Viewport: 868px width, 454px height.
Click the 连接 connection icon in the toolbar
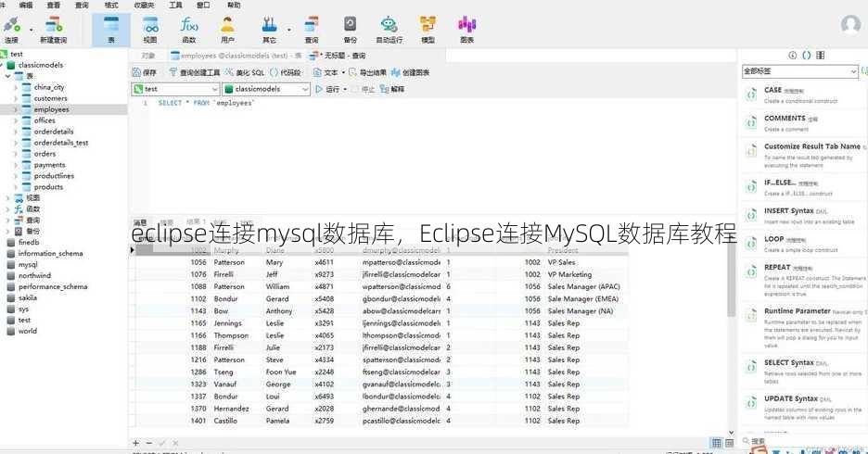tap(11, 30)
